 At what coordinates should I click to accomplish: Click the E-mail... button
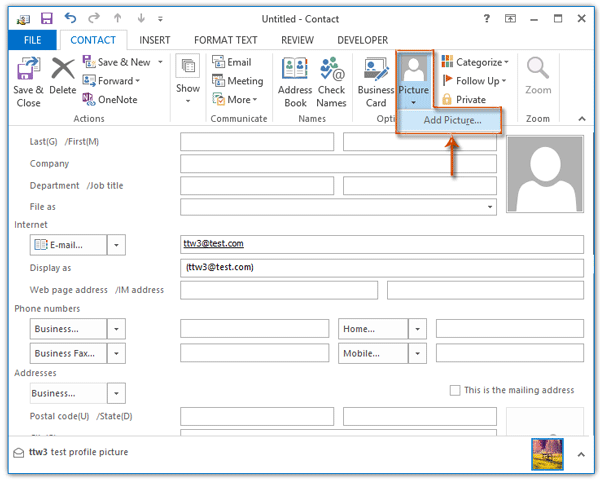pos(68,245)
